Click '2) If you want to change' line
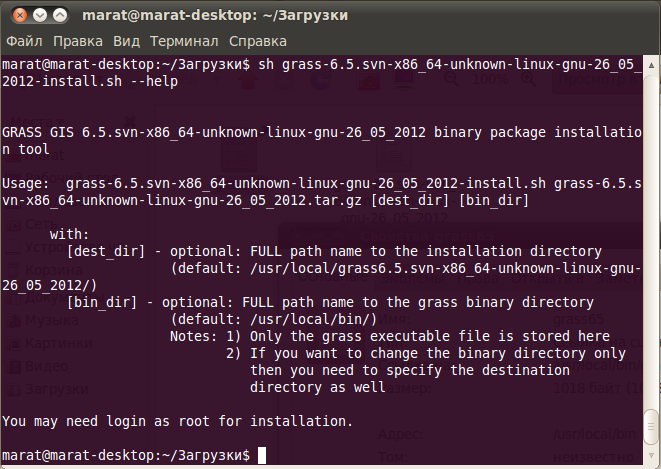 pos(426,353)
